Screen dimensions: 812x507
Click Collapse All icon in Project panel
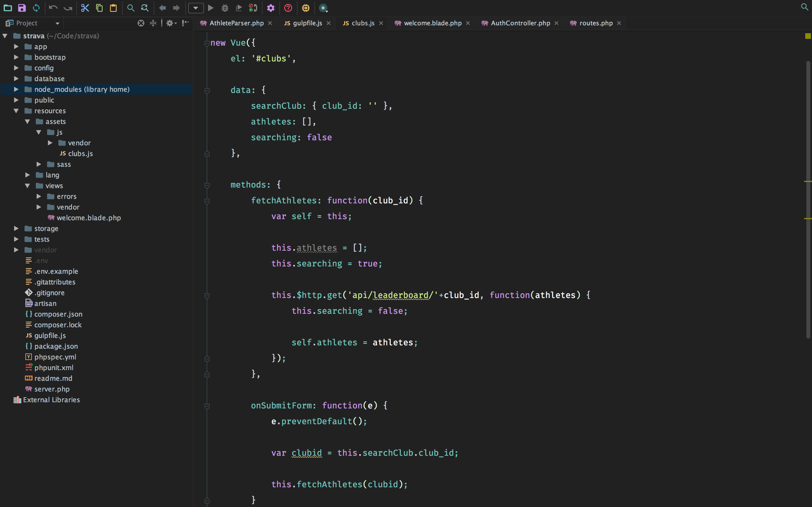[x=153, y=23]
